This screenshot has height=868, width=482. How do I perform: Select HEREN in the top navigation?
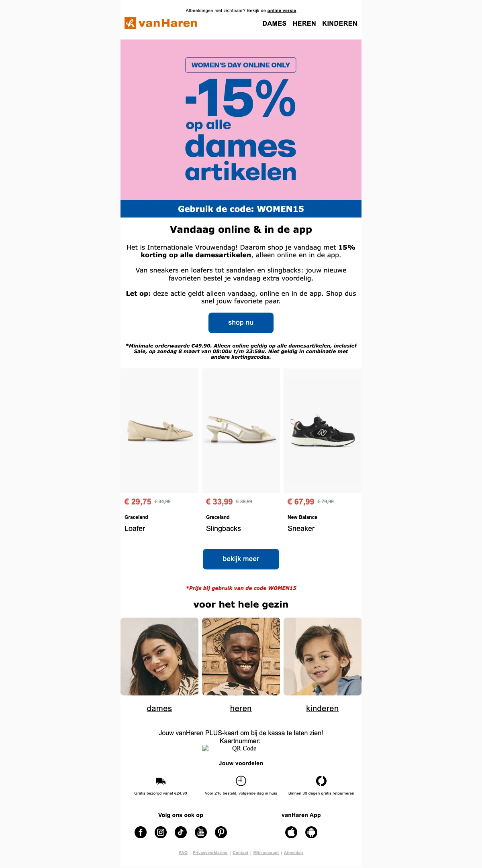coord(304,23)
